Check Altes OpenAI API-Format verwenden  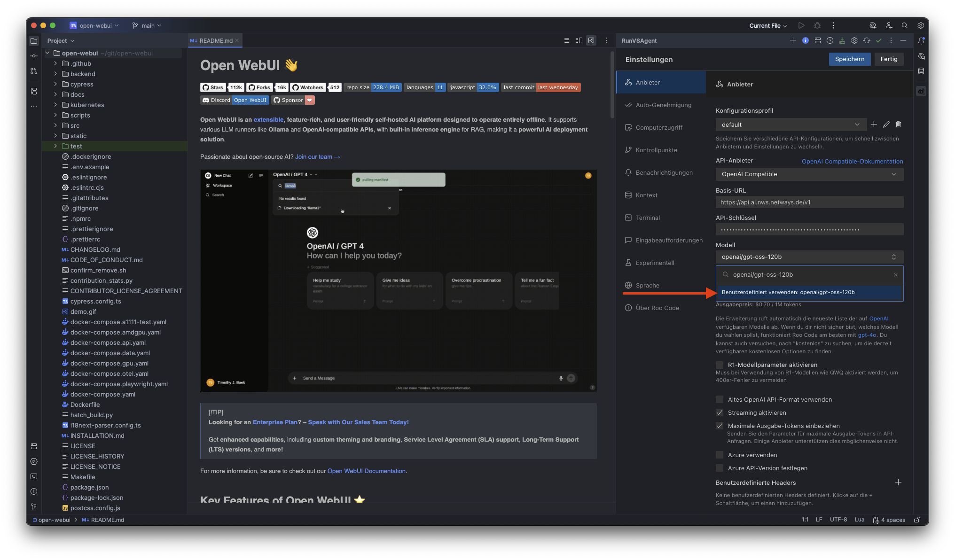click(720, 399)
